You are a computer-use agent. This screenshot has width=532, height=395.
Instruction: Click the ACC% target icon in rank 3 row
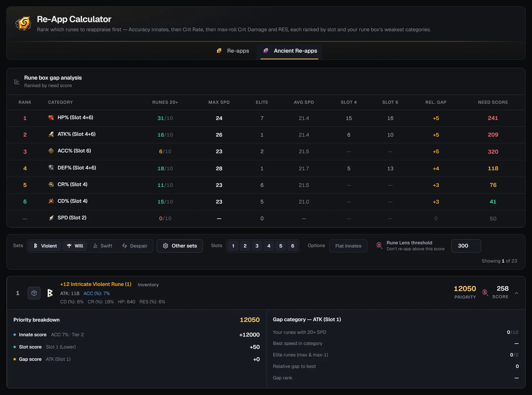[51, 151]
